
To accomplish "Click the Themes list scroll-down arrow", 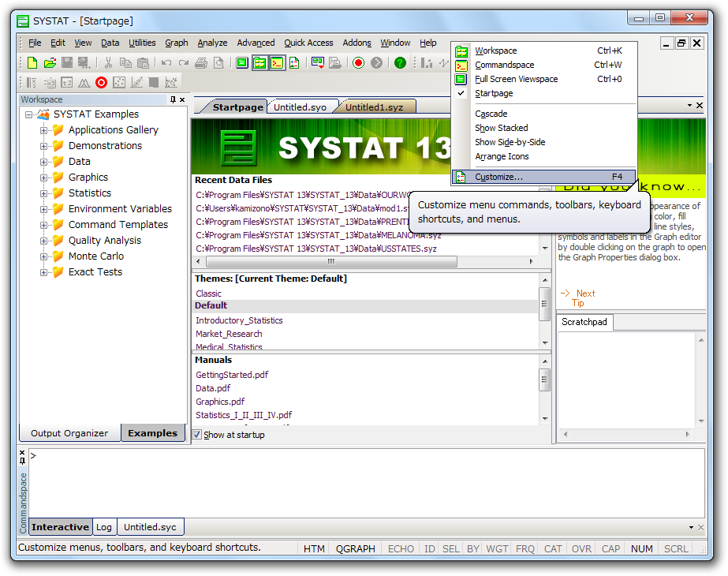I will click(x=545, y=342).
